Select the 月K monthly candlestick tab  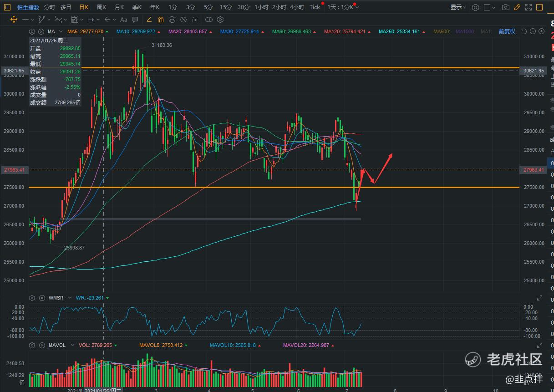click(119, 7)
